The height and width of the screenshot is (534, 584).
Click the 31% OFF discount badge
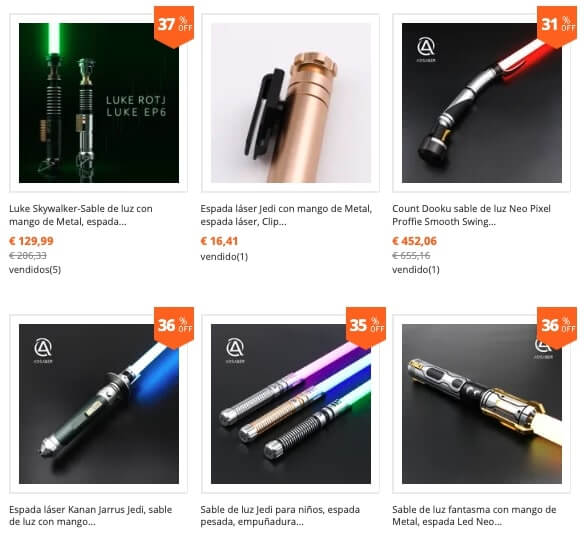[557, 26]
